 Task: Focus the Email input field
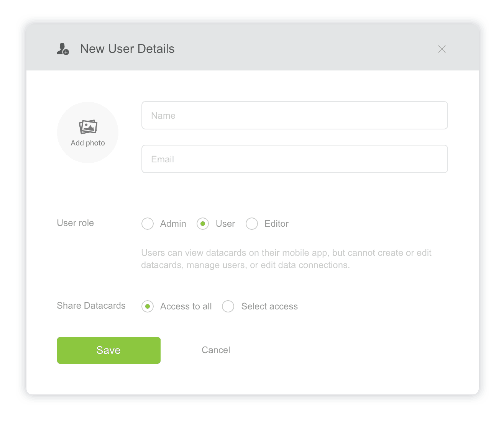click(295, 159)
